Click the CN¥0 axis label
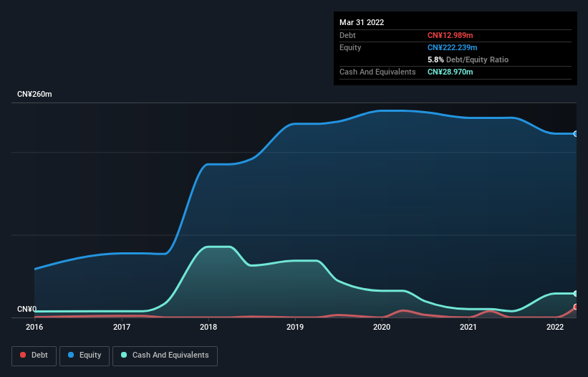This screenshot has width=588, height=377. (x=26, y=309)
